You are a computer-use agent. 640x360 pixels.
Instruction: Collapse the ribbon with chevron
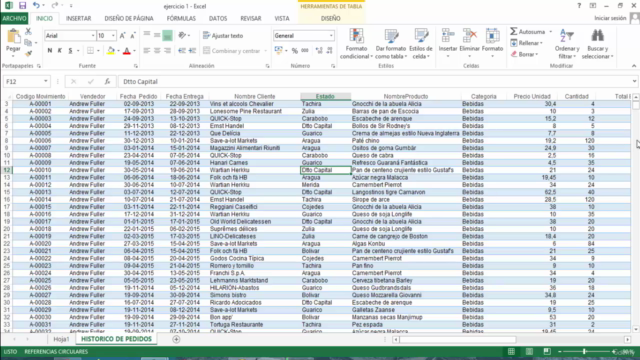(634, 66)
